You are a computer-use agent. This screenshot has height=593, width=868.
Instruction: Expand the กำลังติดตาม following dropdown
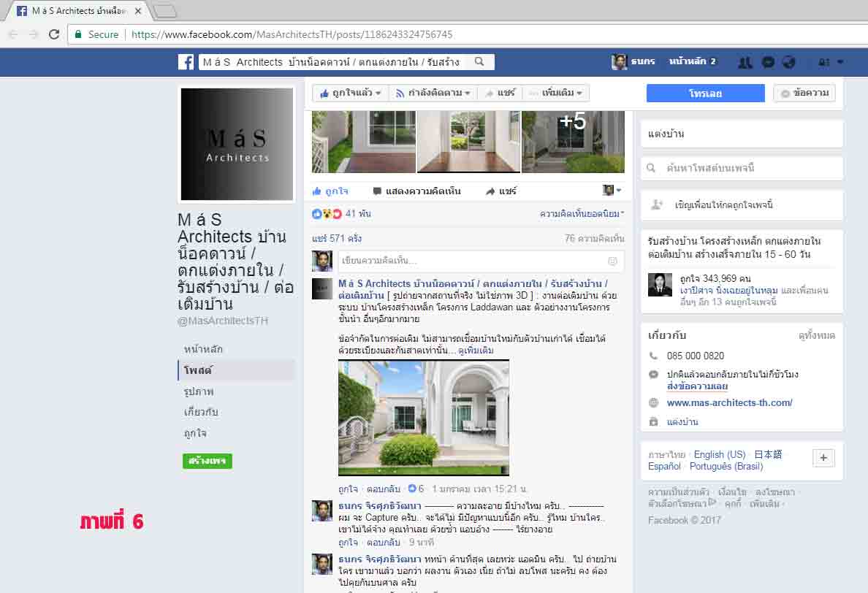pyautogui.click(x=433, y=93)
